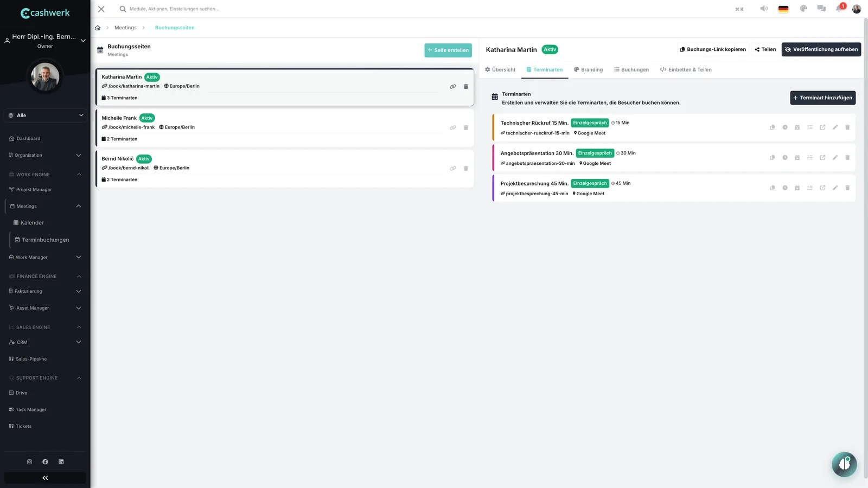Expand the Organisation menu
The height and width of the screenshot is (488, 868).
[x=46, y=156]
